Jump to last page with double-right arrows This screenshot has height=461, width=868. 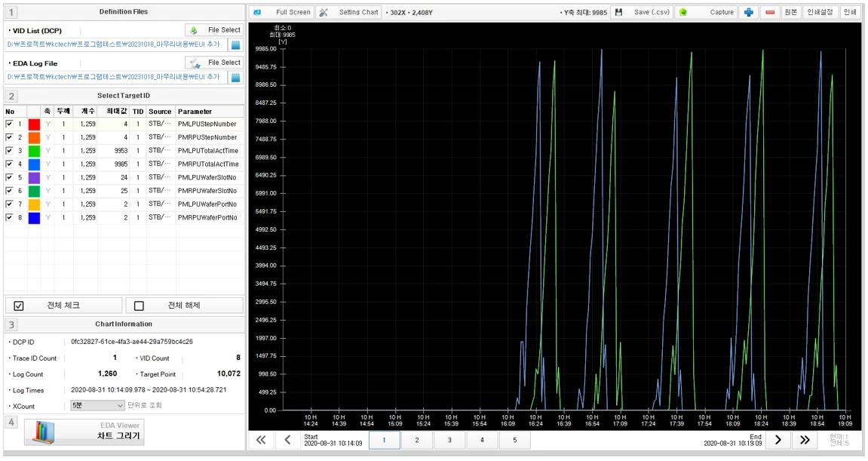[805, 440]
